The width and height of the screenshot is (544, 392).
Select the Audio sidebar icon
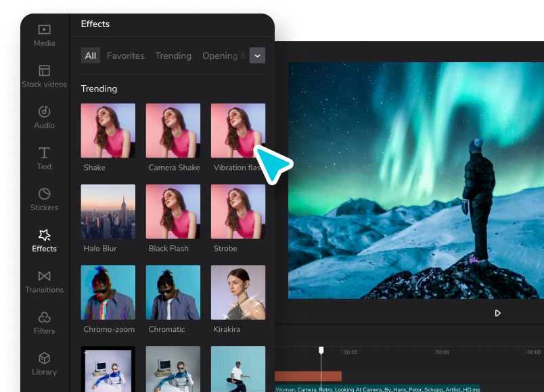tap(44, 112)
